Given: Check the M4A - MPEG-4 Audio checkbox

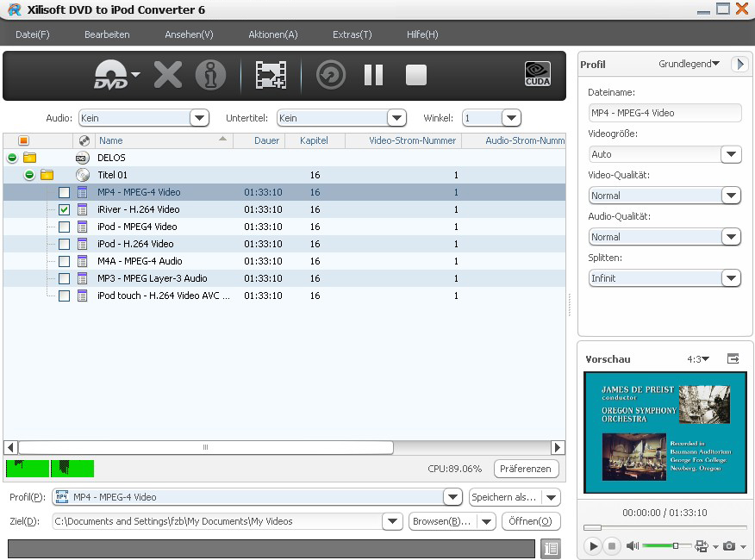Looking at the screenshot, I should point(64,261).
